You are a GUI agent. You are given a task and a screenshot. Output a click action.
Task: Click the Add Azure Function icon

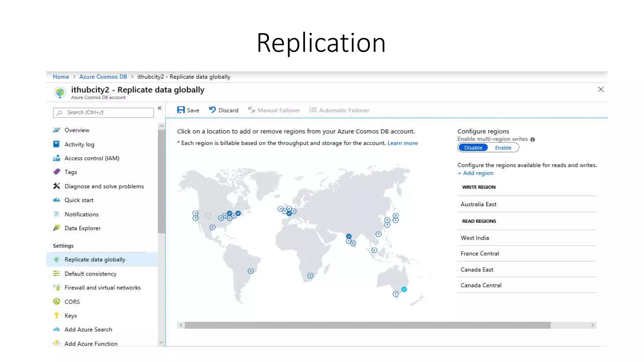pyautogui.click(x=57, y=343)
